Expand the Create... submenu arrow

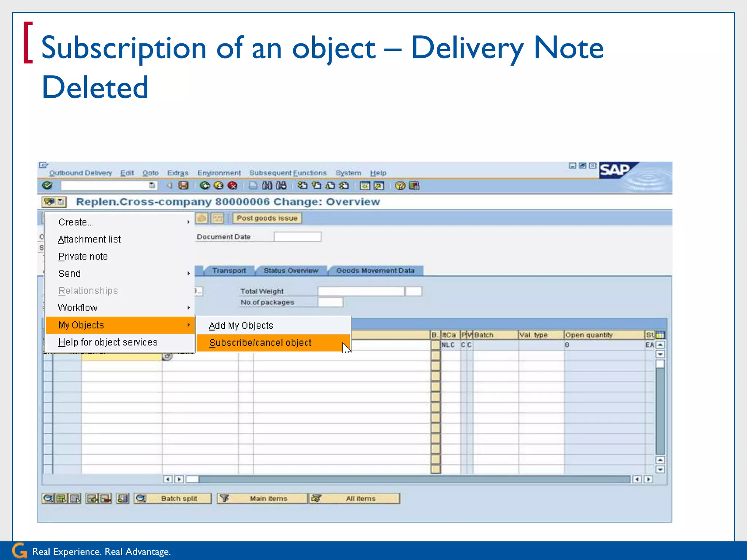189,222
